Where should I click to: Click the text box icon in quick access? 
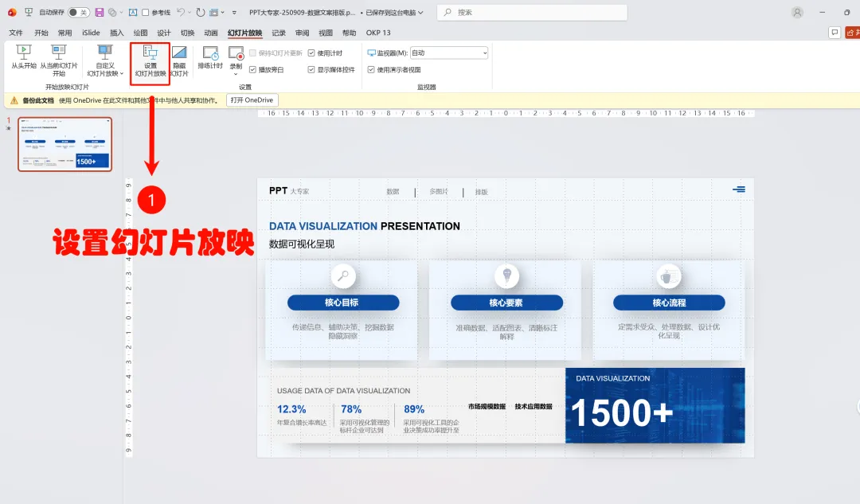(x=133, y=12)
